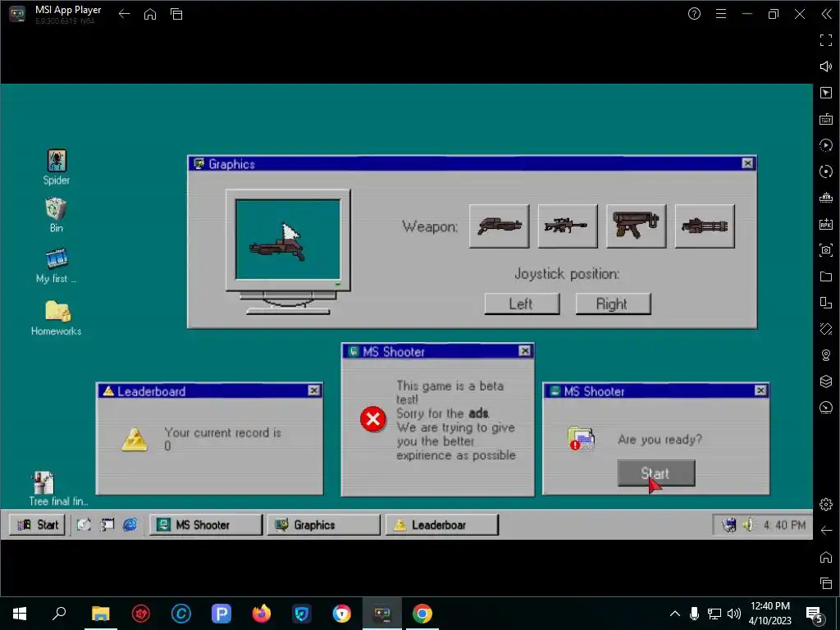The width and height of the screenshot is (840, 630).
Task: Click the Leaderboard warning triangle icon
Action: (x=135, y=440)
